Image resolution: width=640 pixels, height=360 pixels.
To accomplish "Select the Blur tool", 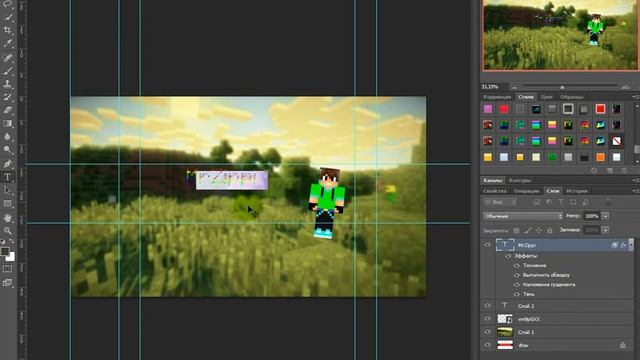I will [7, 137].
